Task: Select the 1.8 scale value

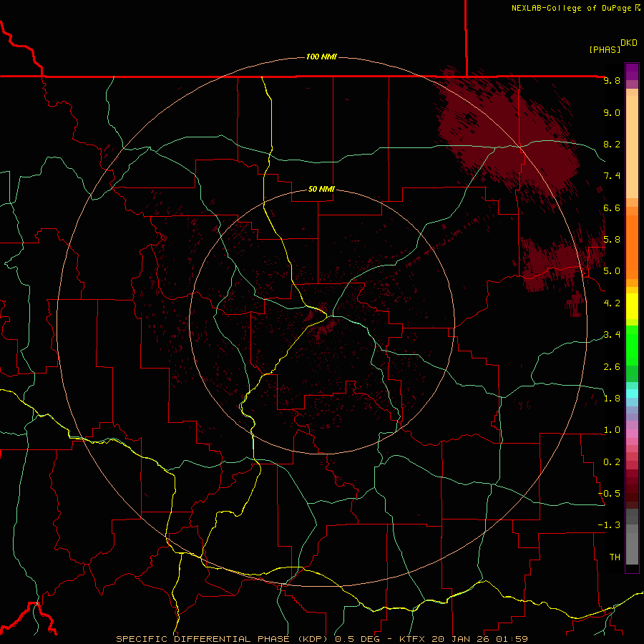Action: pos(612,398)
